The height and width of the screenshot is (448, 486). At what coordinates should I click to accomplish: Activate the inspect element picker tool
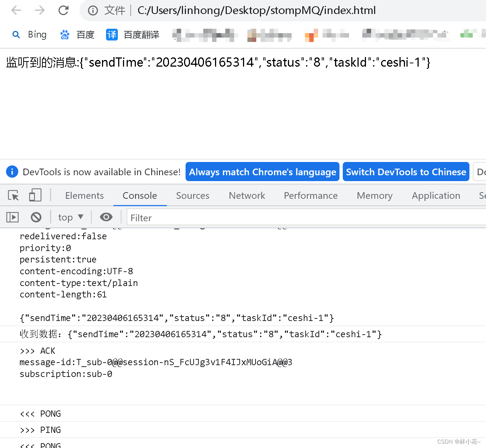pos(14,195)
